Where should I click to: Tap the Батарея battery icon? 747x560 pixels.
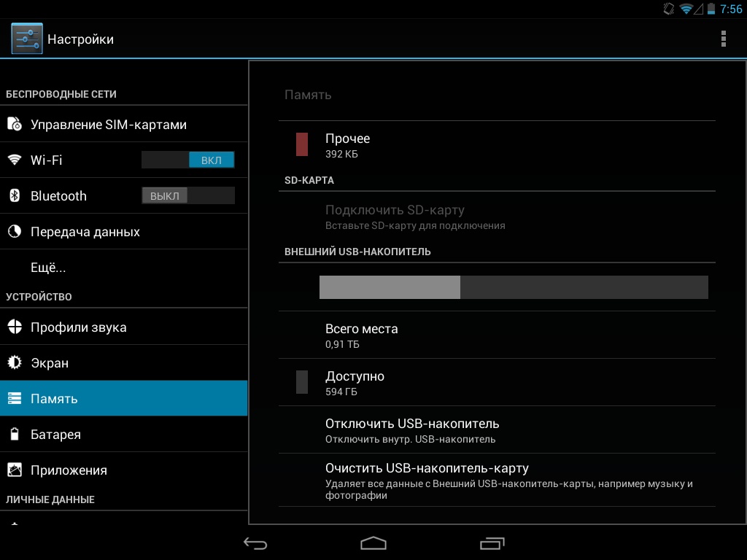[x=15, y=435]
